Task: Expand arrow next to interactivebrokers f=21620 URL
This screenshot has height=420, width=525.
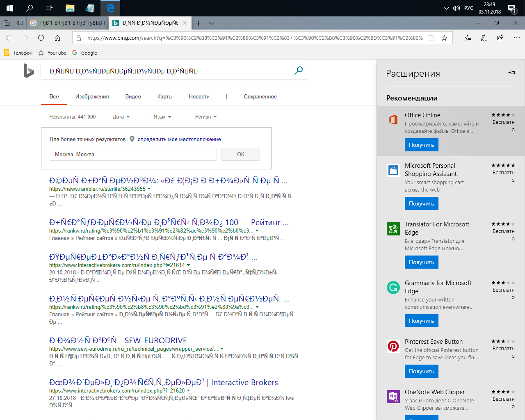Action: (189, 391)
